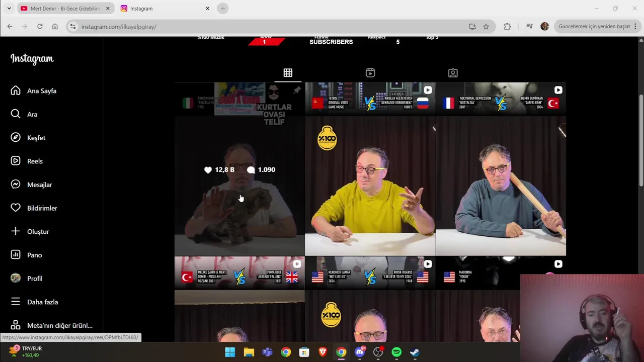Go to Profil page
Screen dimensions: 644x362
27,279
